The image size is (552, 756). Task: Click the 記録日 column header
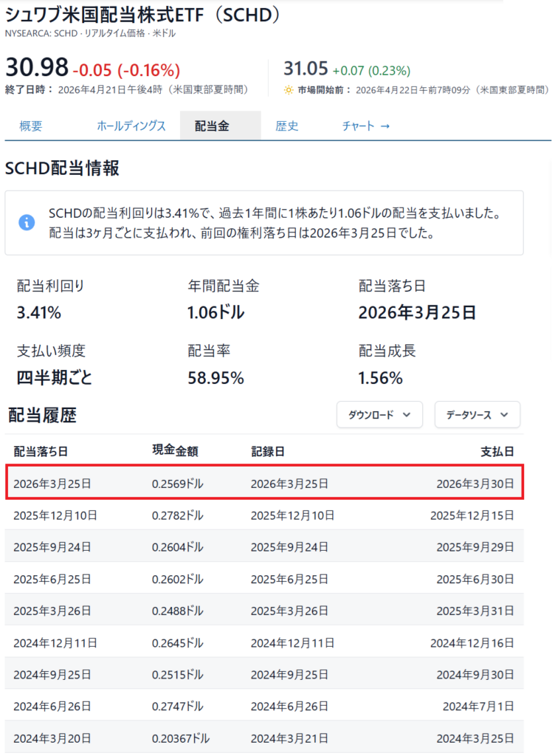pyautogui.click(x=268, y=451)
